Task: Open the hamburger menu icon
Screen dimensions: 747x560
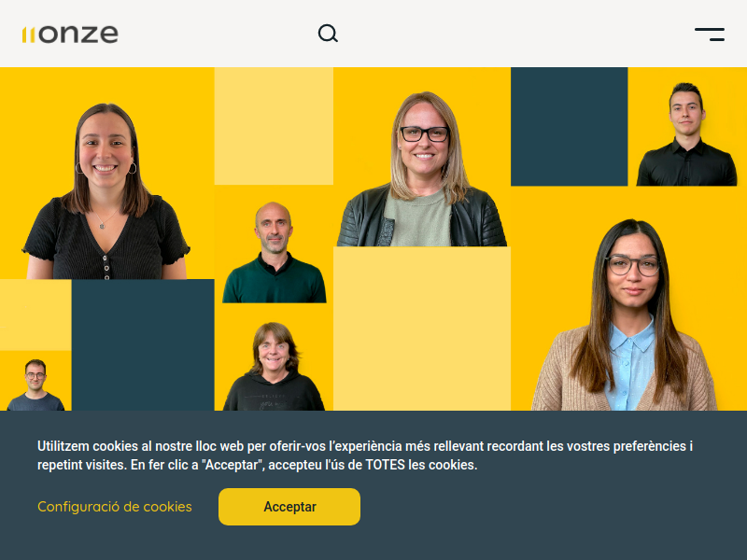Action: [x=710, y=35]
